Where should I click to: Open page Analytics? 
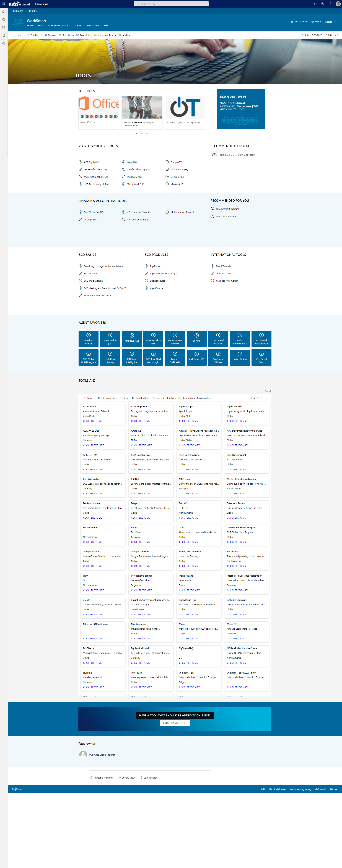pos(125,35)
